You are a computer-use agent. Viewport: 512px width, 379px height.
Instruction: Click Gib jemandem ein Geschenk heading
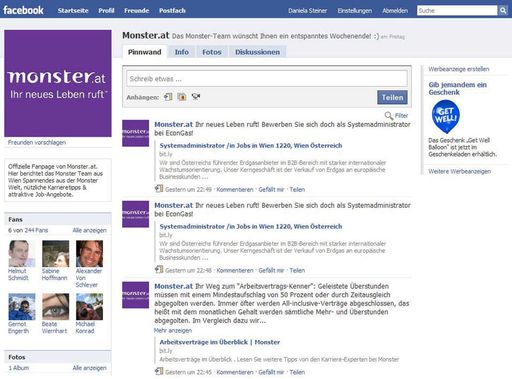458,88
